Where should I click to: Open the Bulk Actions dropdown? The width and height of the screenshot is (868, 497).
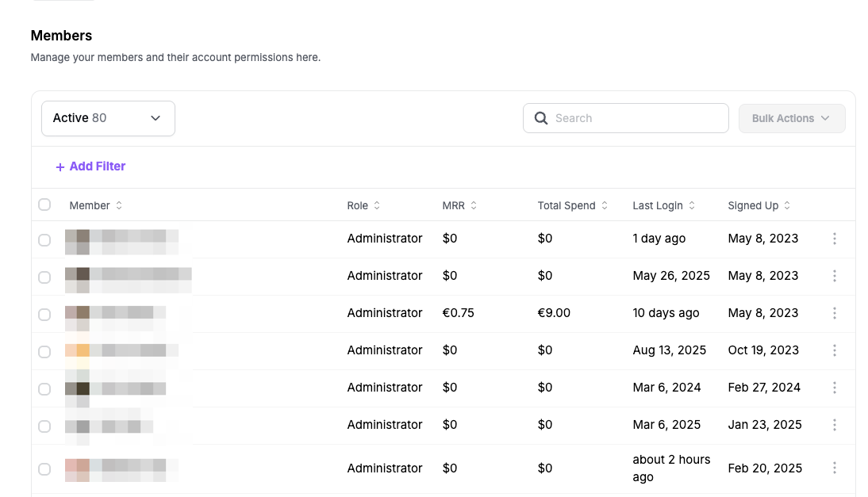point(792,118)
